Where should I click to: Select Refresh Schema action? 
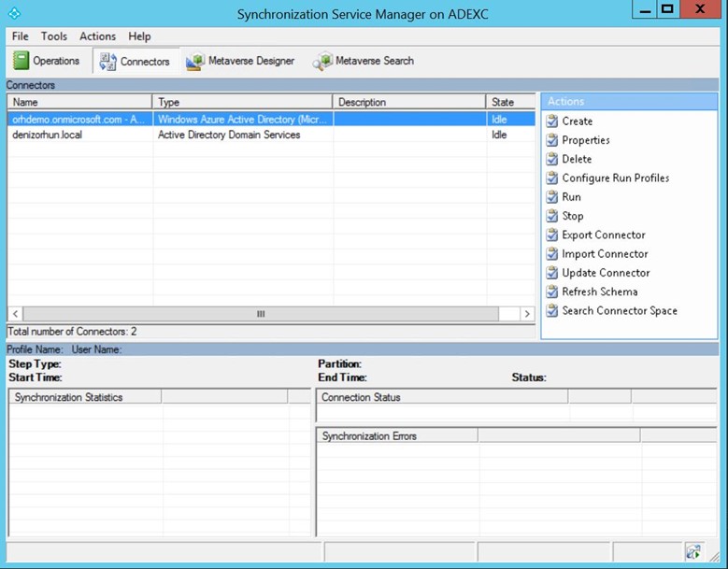tap(600, 292)
